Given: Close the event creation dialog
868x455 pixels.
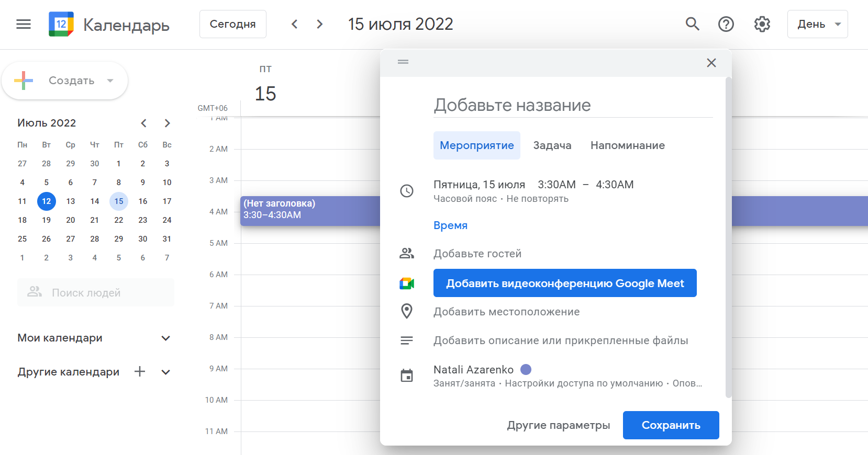Looking at the screenshot, I should (711, 63).
